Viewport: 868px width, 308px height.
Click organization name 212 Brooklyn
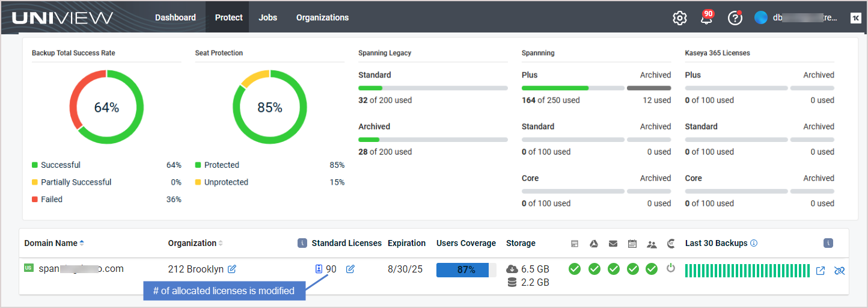point(196,269)
